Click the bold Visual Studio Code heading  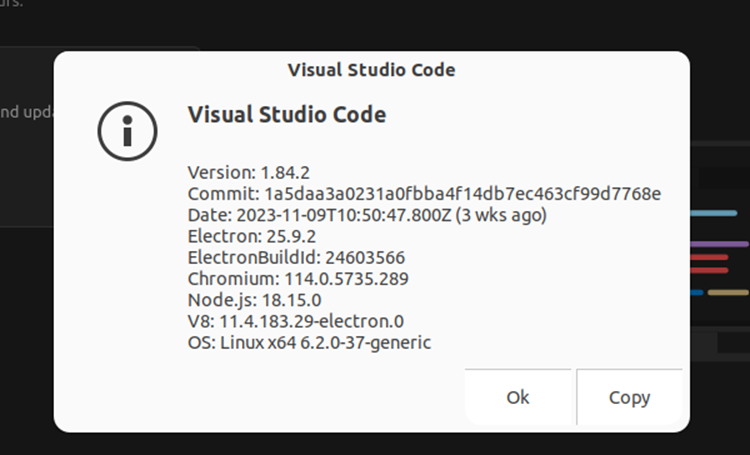[x=287, y=115]
